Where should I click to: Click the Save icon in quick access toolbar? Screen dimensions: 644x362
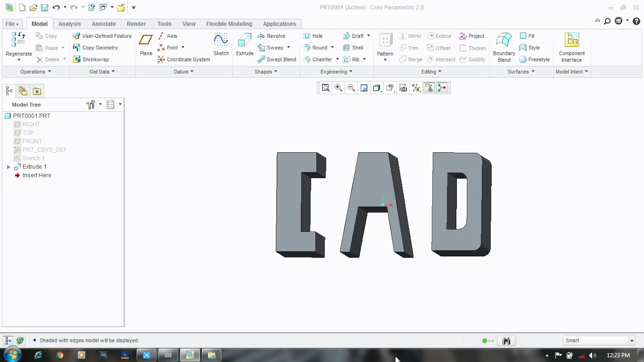pos(44,8)
